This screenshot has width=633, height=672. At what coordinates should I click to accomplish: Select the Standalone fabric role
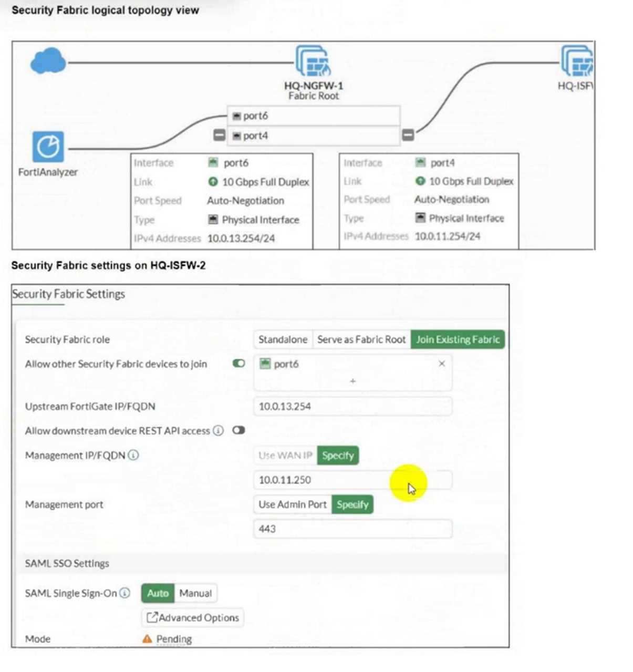click(x=283, y=339)
